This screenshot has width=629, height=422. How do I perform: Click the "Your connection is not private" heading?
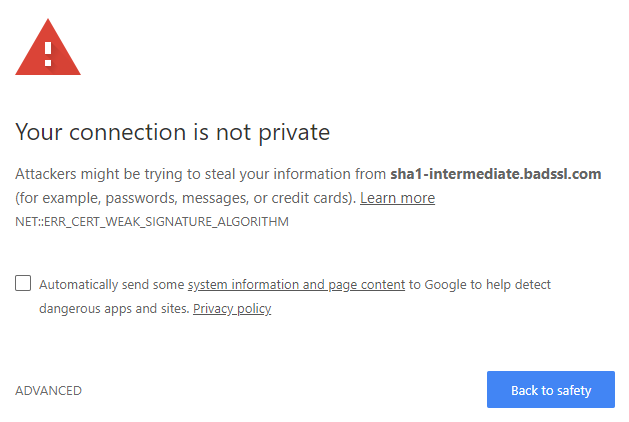pyautogui.click(x=172, y=132)
